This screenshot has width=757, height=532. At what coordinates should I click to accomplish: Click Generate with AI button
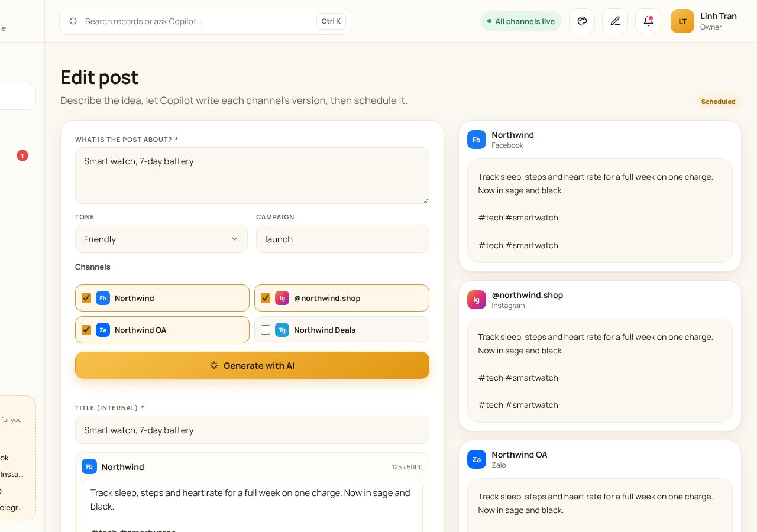click(x=252, y=365)
